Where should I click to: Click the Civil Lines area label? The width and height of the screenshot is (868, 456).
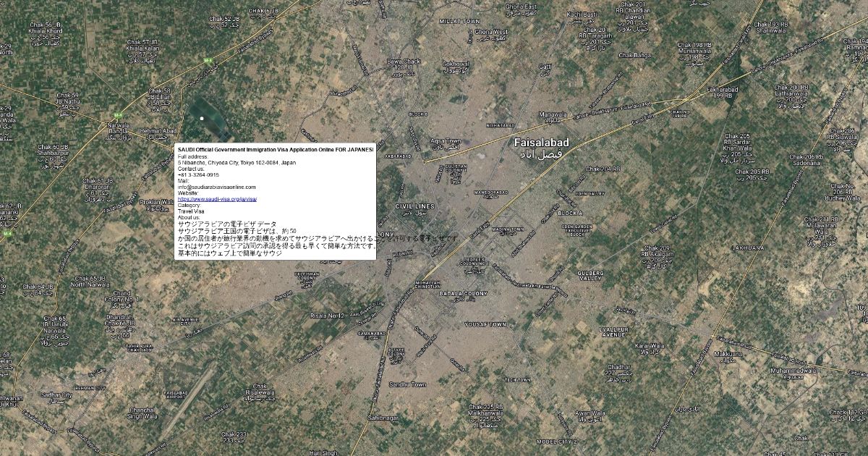coord(414,206)
